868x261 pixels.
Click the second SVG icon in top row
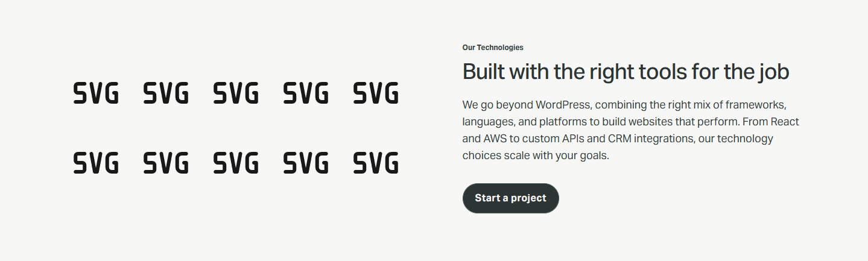[166, 93]
